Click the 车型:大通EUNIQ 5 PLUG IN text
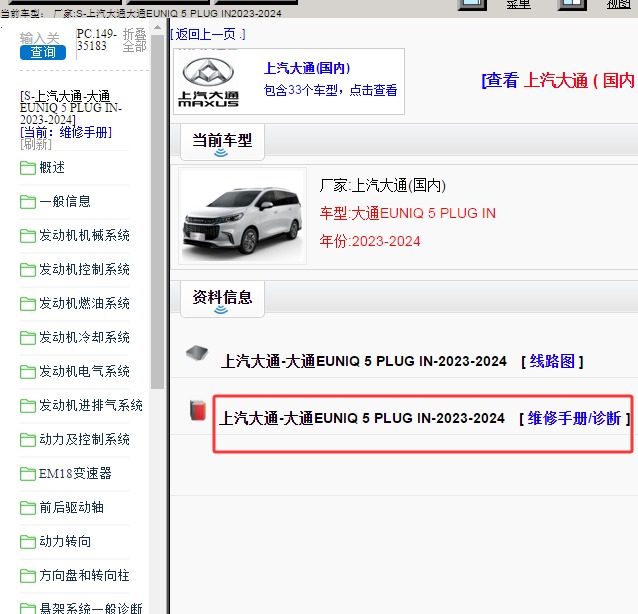This screenshot has width=638, height=614. coord(407,213)
